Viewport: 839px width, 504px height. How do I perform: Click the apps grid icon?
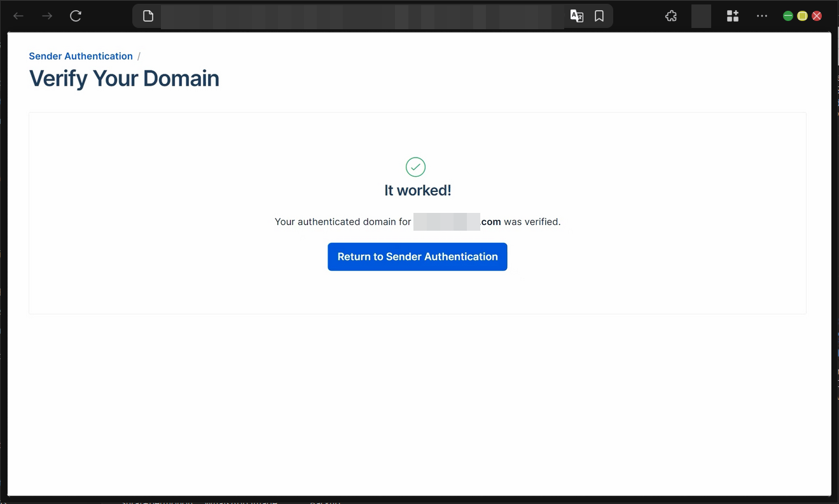pos(732,16)
